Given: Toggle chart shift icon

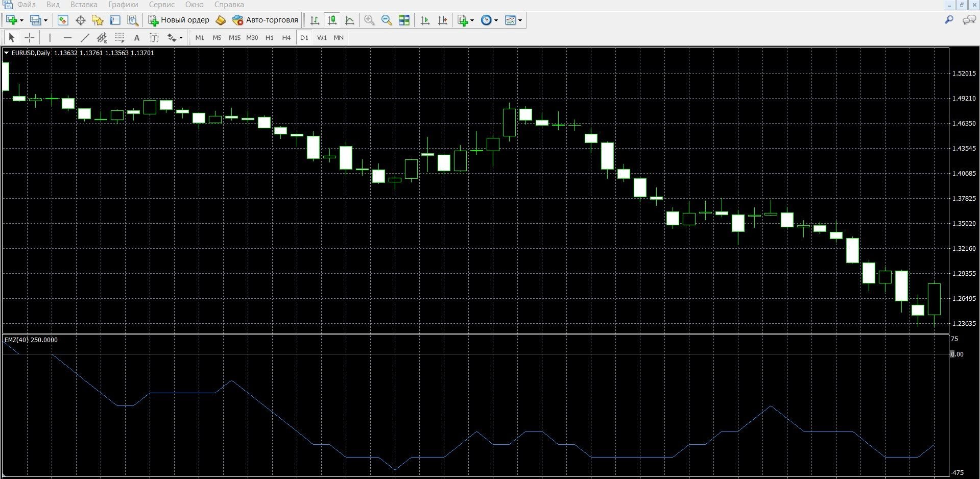Looking at the screenshot, I should [442, 20].
